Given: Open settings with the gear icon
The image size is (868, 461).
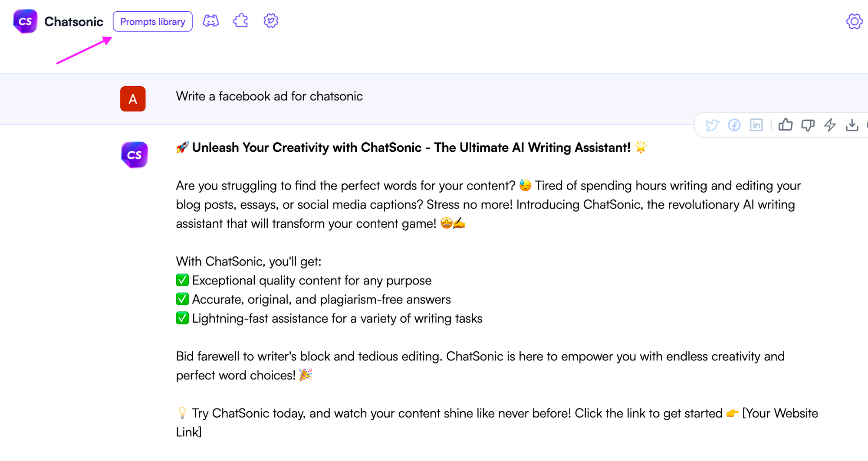Looking at the screenshot, I should coord(854,21).
